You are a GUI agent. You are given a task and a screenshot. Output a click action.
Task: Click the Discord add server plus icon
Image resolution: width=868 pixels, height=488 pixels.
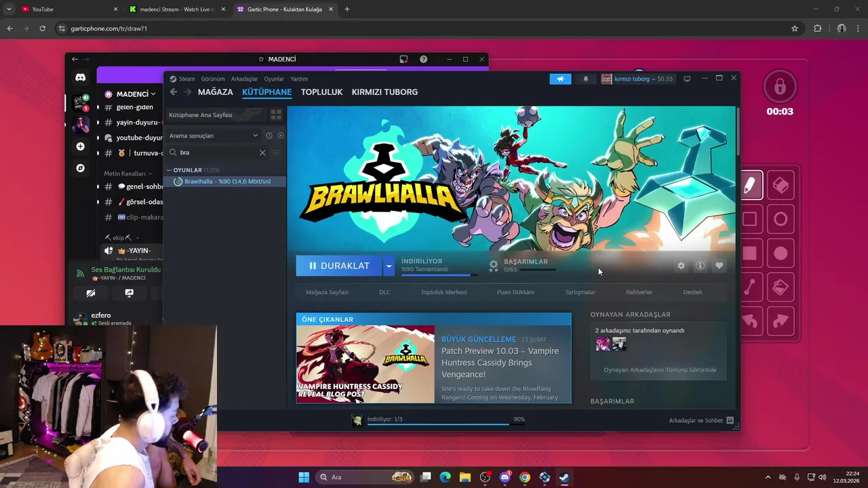coord(81,146)
